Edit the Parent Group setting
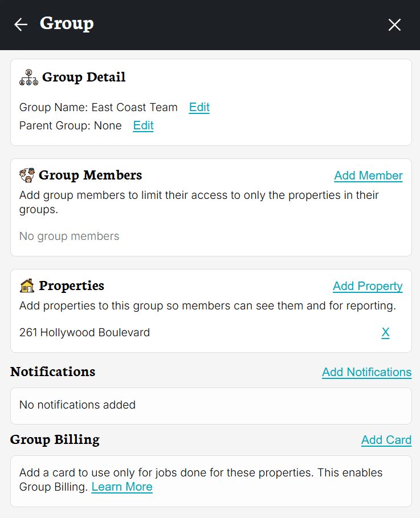 143,125
